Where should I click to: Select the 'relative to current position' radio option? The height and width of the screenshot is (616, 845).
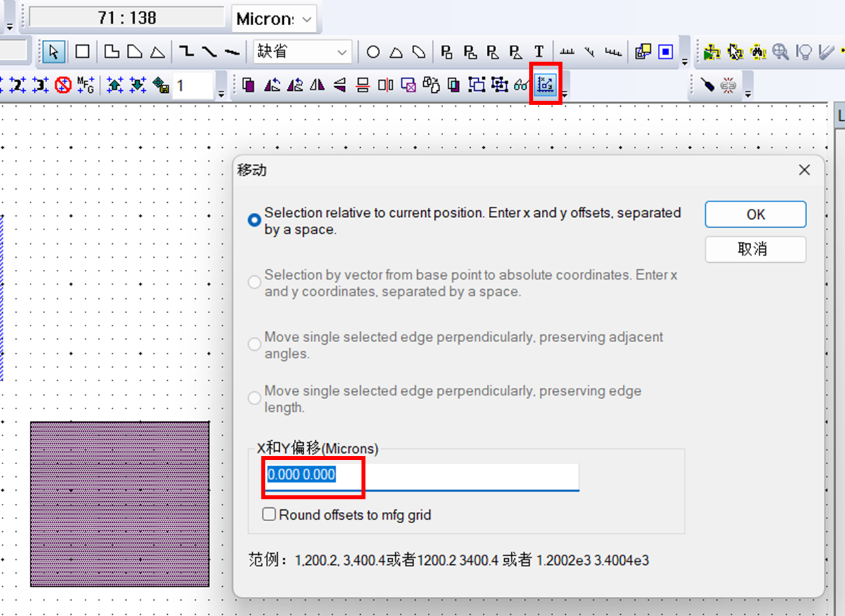[x=254, y=220]
